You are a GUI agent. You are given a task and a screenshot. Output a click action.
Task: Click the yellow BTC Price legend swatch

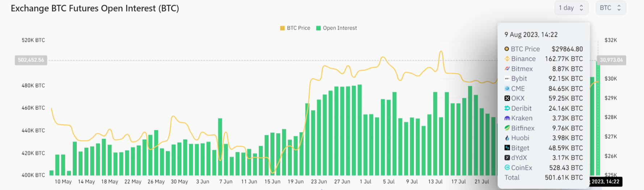[282, 28]
